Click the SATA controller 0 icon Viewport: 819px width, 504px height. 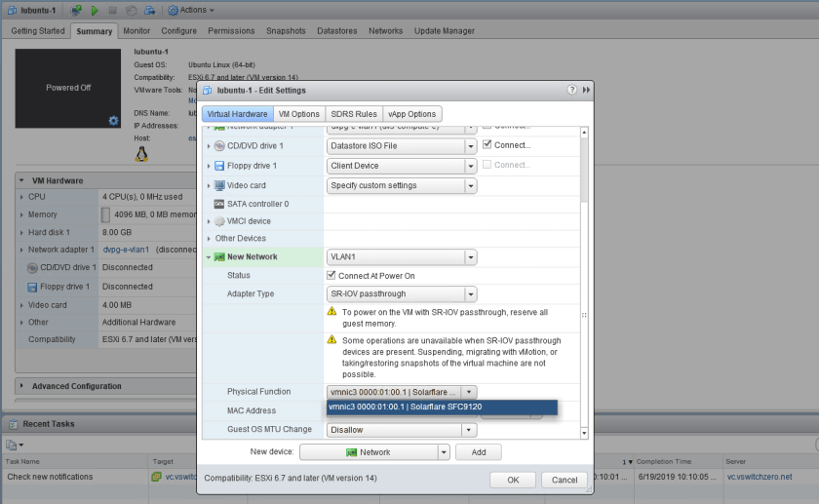tap(219, 204)
